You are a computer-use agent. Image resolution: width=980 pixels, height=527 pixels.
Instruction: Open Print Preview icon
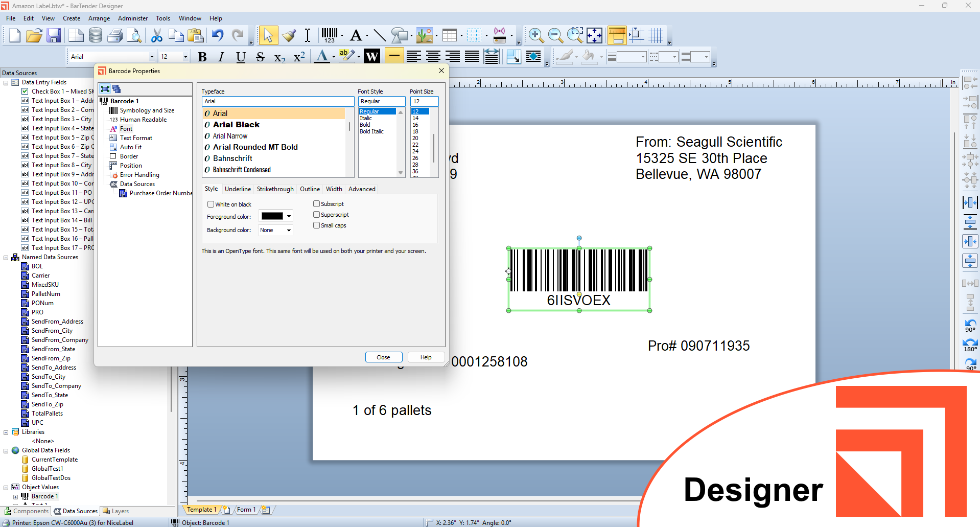[134, 35]
